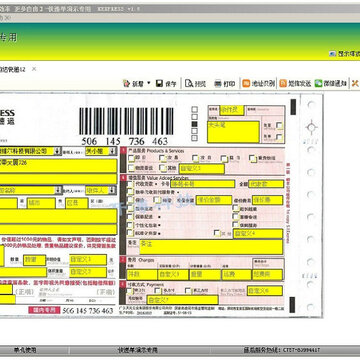Image resolution: width=360 pixels, height=360 pixels.
Task: Click the 收件员 courier field at the waybill's top right
Action: point(232,110)
